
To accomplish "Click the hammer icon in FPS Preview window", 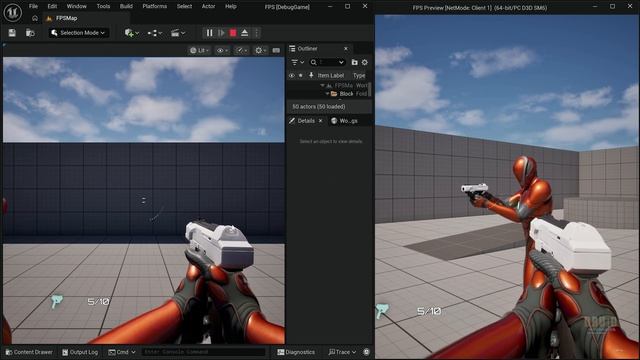I will click(382, 311).
